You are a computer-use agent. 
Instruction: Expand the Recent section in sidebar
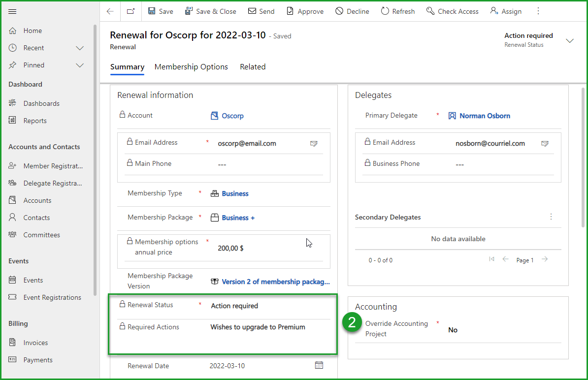(80, 48)
